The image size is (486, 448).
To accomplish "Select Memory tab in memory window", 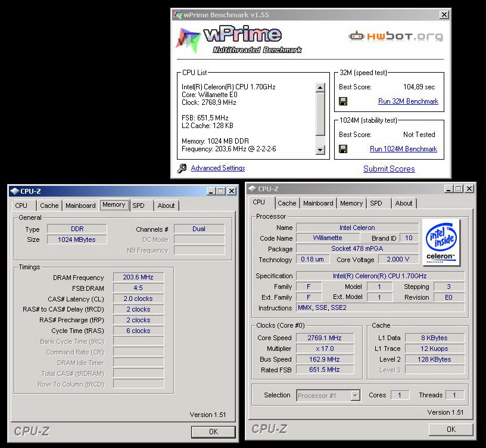I will (x=114, y=204).
